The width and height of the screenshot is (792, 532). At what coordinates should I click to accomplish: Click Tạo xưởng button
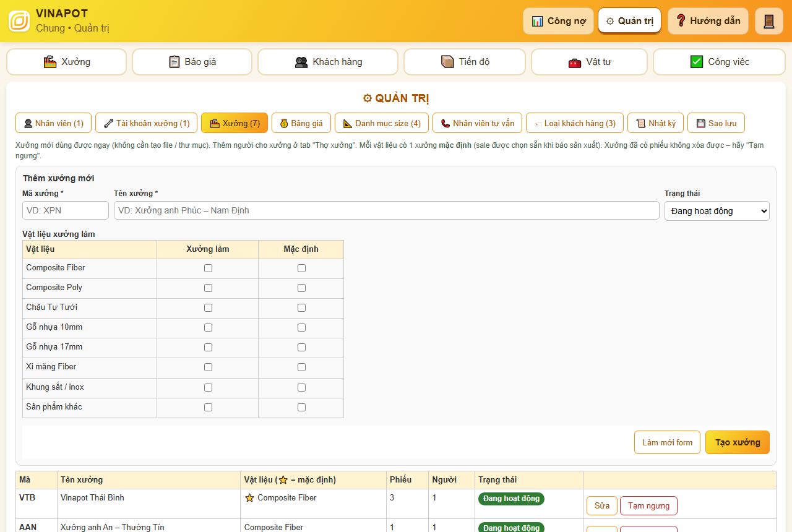point(738,442)
